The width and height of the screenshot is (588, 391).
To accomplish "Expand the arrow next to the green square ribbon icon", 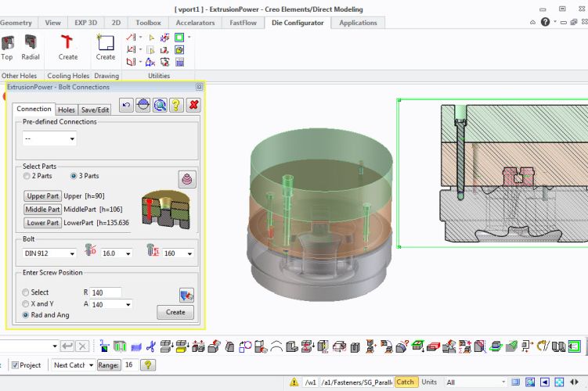I will tap(189, 37).
